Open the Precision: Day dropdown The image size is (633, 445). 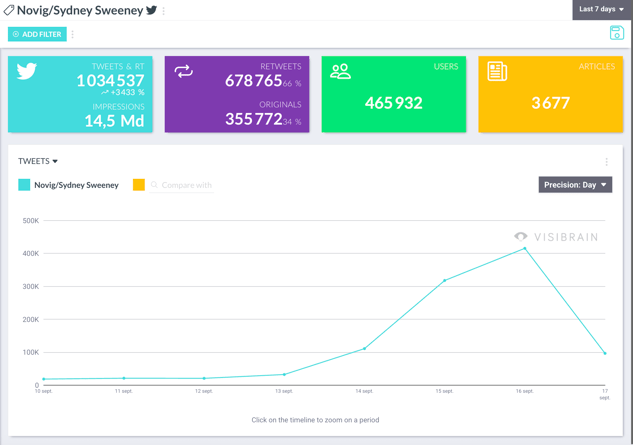pyautogui.click(x=575, y=185)
